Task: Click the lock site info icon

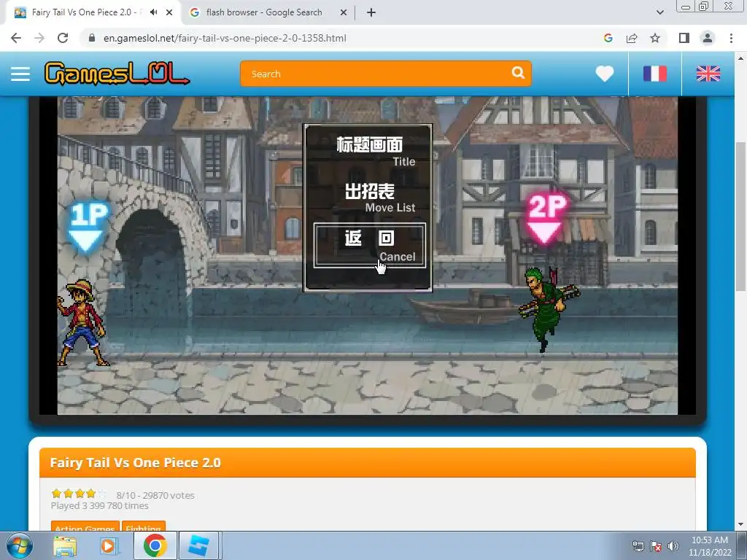Action: coord(92,38)
